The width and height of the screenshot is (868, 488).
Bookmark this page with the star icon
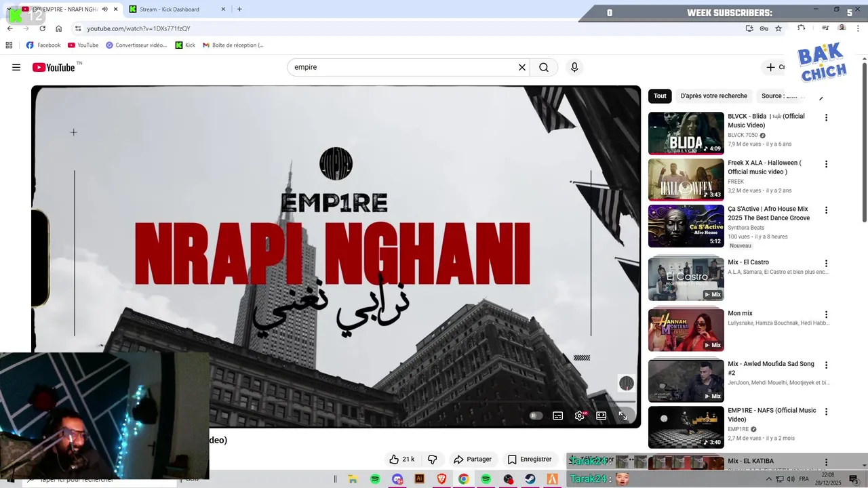pos(778,28)
